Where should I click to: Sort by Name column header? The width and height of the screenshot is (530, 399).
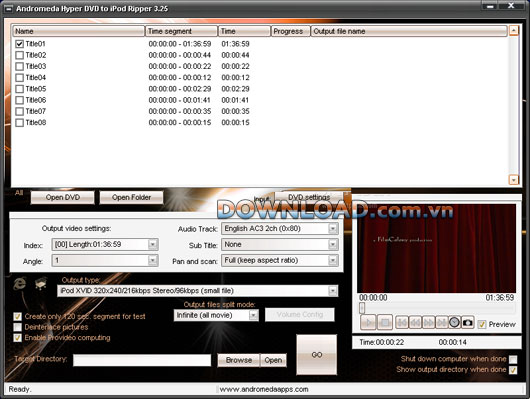click(78, 31)
